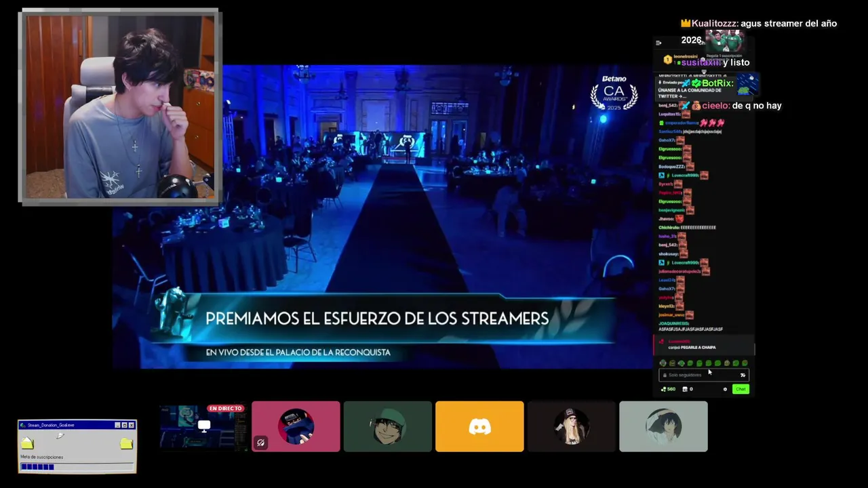Viewport: 868px width, 488px height.
Task: Click the green Chat send button
Action: click(741, 389)
